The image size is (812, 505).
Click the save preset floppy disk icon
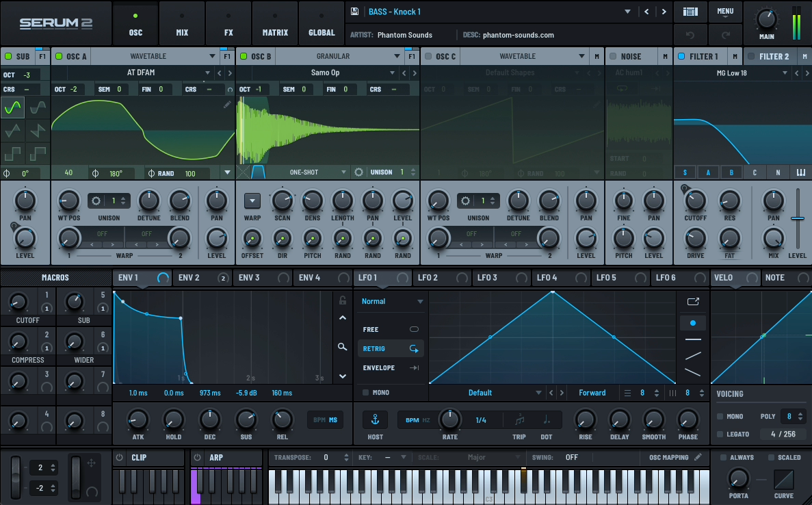[354, 12]
